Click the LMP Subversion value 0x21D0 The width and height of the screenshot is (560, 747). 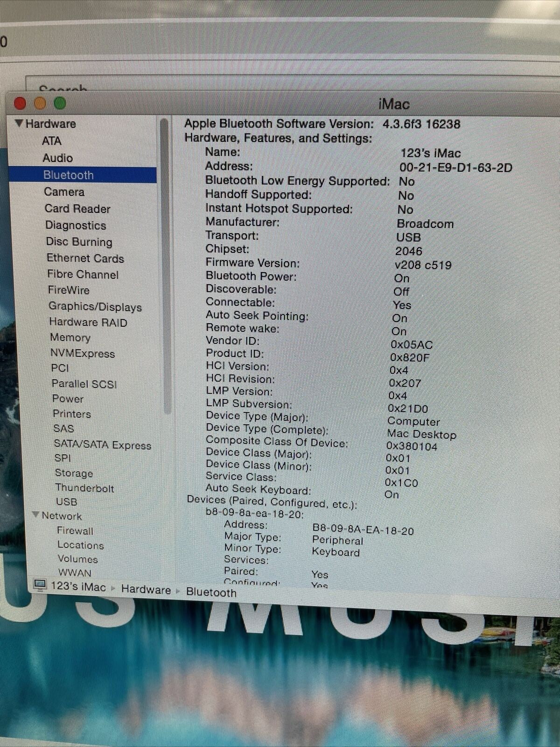click(407, 409)
